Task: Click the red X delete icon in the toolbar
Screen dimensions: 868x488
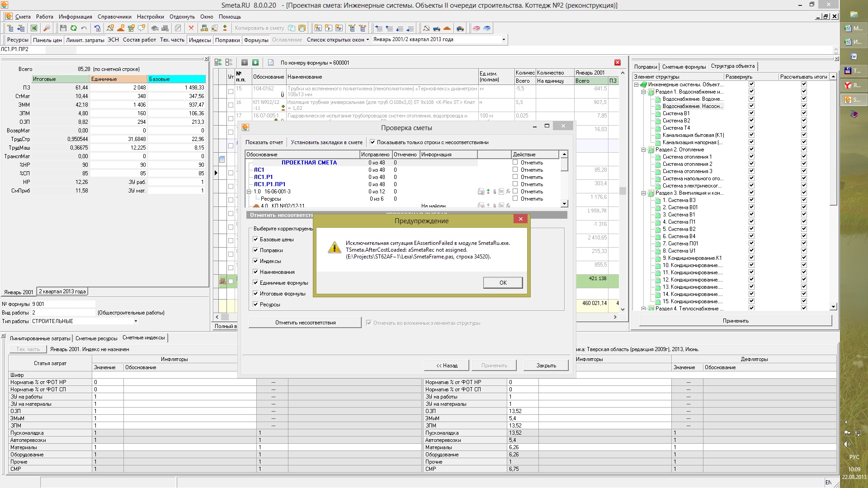Action: click(191, 28)
